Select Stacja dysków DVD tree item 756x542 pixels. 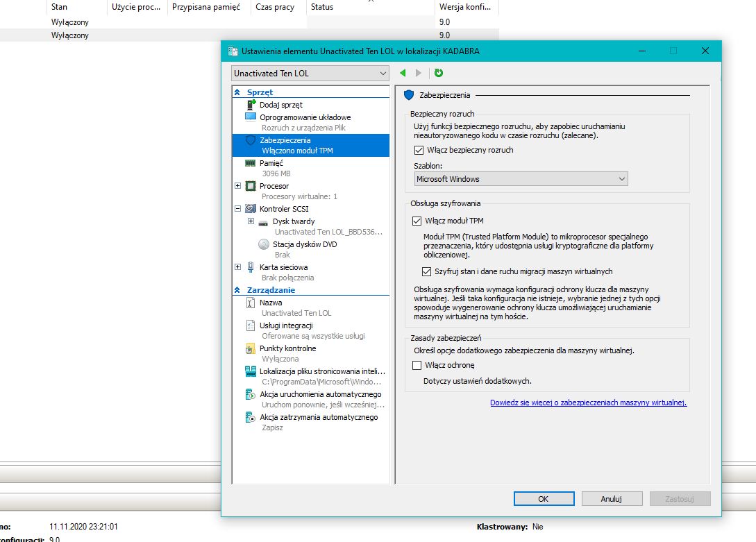(305, 244)
